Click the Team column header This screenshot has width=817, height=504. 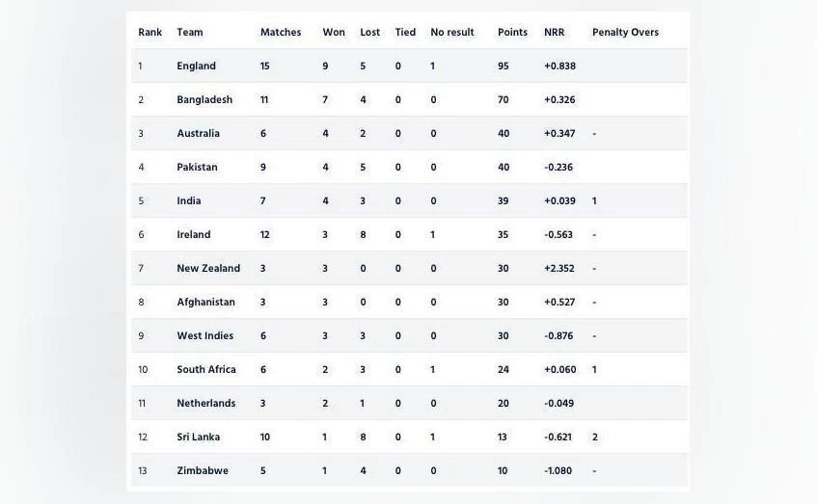[190, 32]
